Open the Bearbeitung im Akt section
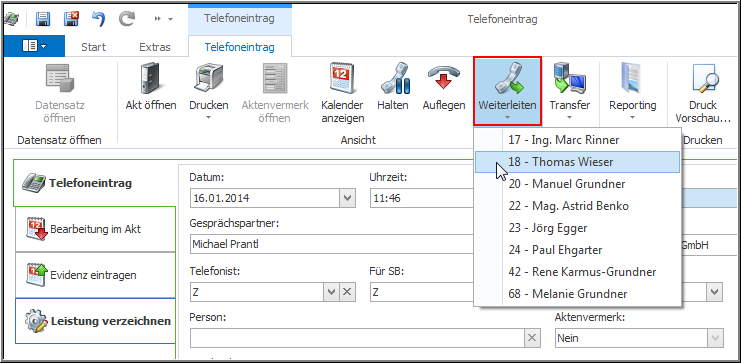The width and height of the screenshot is (741, 363). [x=95, y=229]
